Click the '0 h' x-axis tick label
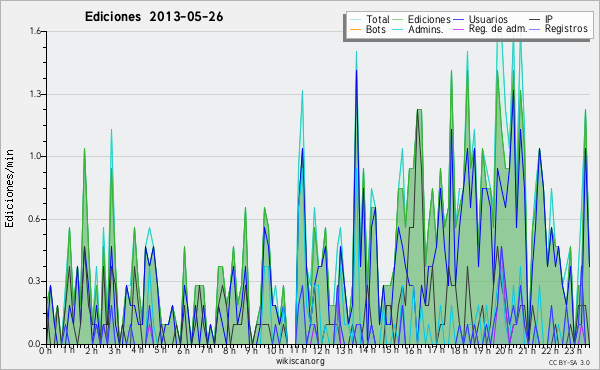This screenshot has height=370, width=600. pyautogui.click(x=46, y=351)
